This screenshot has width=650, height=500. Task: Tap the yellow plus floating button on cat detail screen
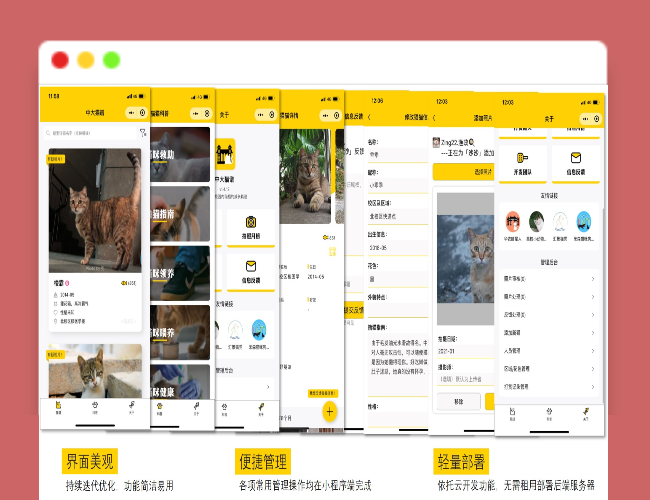click(330, 412)
